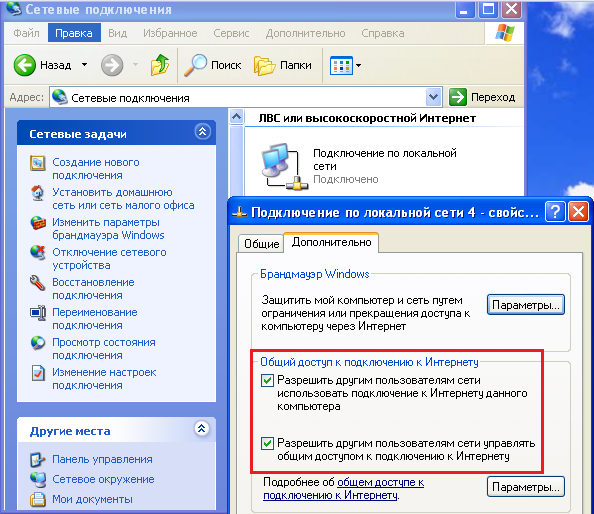The height and width of the screenshot is (514, 594).
Task: Collapse the Сетевые задачи panel
Action: tap(203, 132)
